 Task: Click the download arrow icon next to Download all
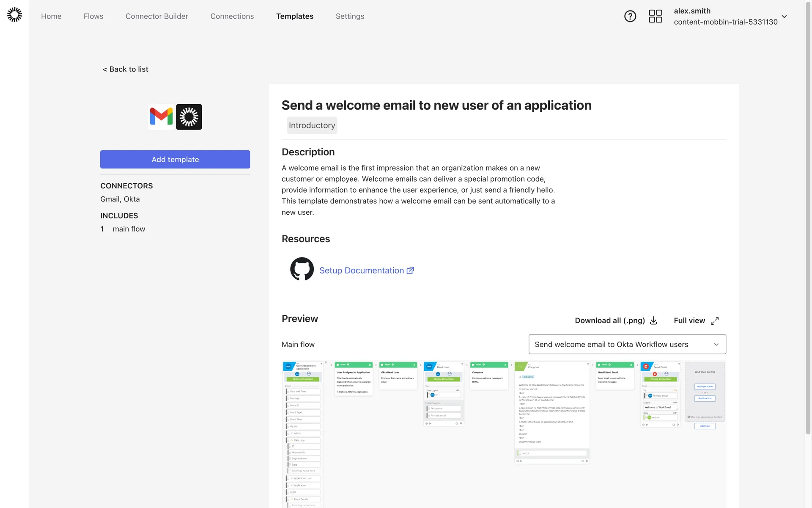tap(653, 320)
